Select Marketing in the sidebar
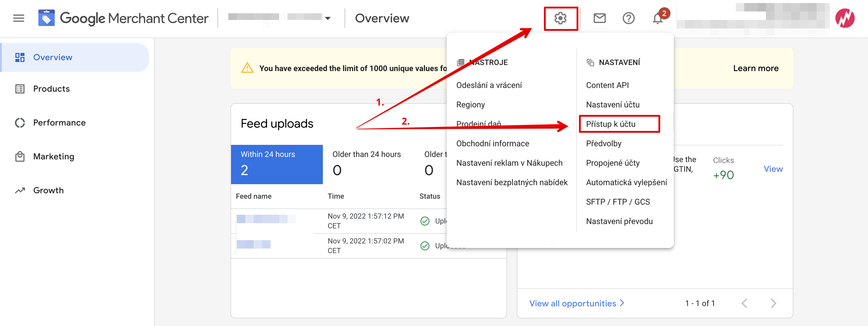Image resolution: width=868 pixels, height=326 pixels. click(53, 157)
